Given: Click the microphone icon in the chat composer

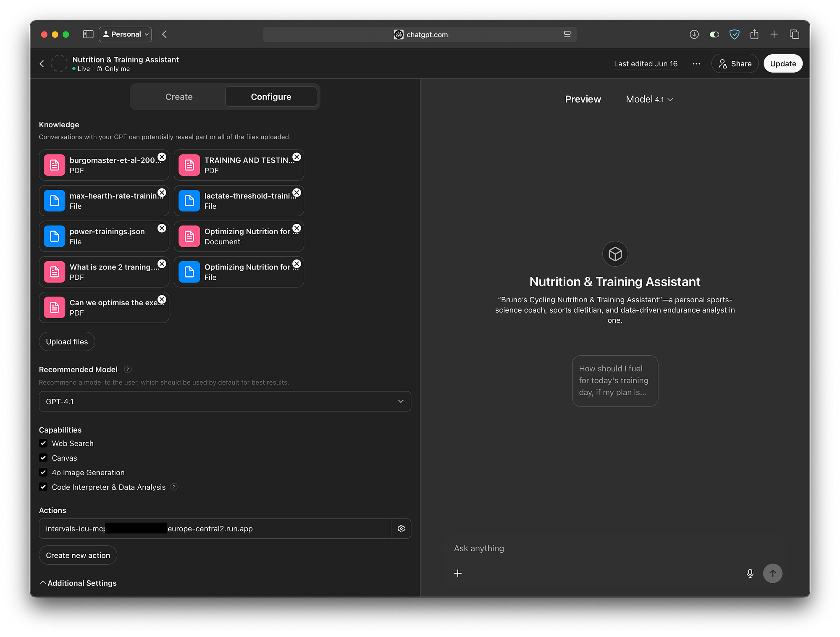Looking at the screenshot, I should [x=750, y=573].
